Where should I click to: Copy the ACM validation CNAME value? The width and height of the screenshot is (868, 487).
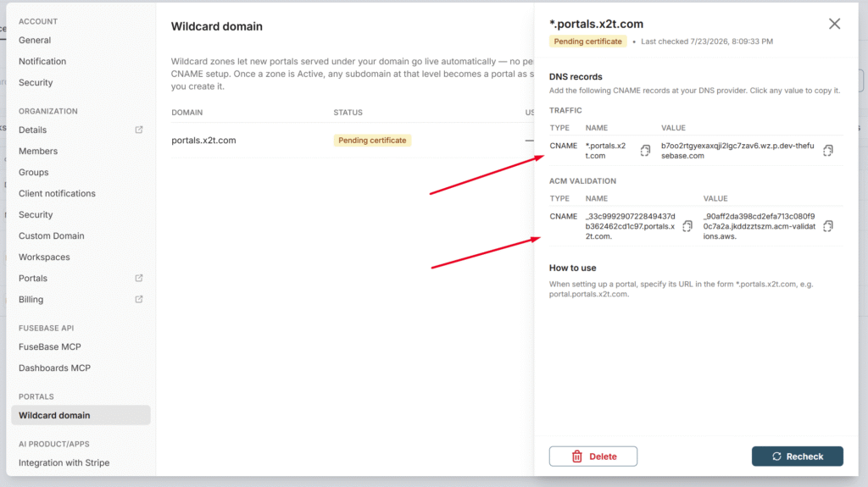[x=827, y=226]
